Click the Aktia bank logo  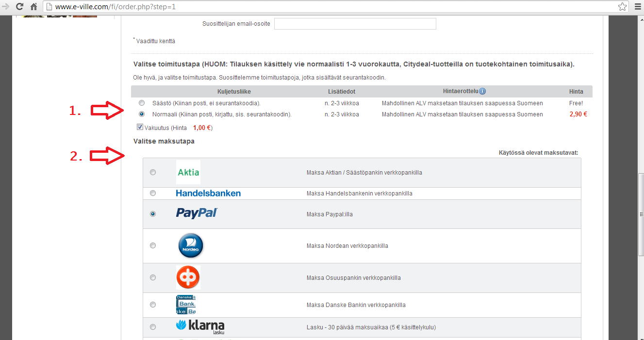[x=188, y=172]
